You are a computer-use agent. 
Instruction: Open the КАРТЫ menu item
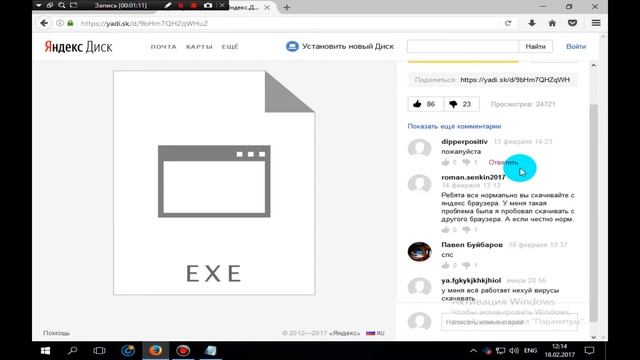[x=199, y=47]
